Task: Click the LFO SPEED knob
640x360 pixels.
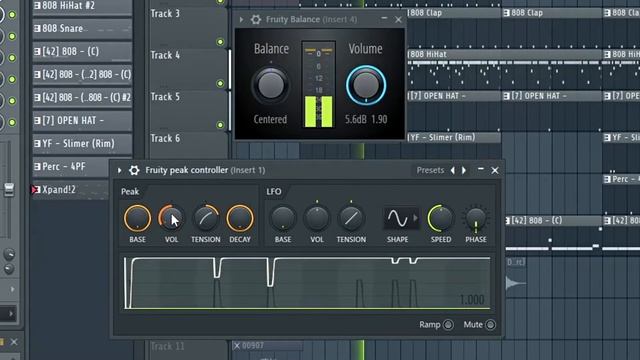Action: click(x=441, y=218)
